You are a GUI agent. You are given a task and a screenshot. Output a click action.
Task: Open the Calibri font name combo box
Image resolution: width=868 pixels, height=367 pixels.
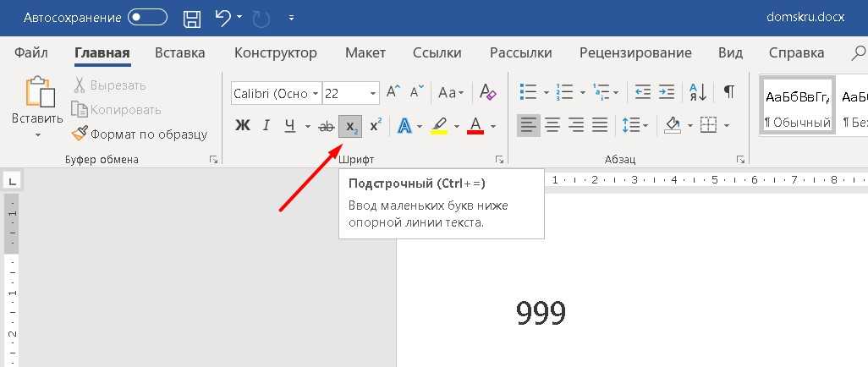click(x=277, y=93)
